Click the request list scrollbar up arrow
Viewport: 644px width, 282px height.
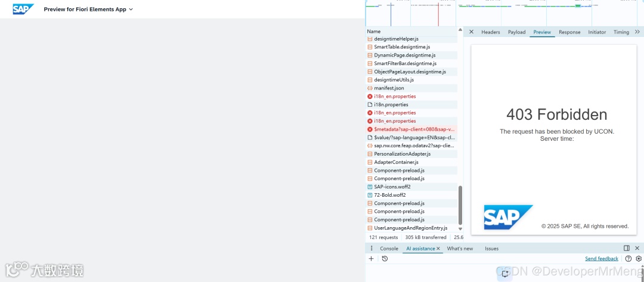[x=460, y=30]
